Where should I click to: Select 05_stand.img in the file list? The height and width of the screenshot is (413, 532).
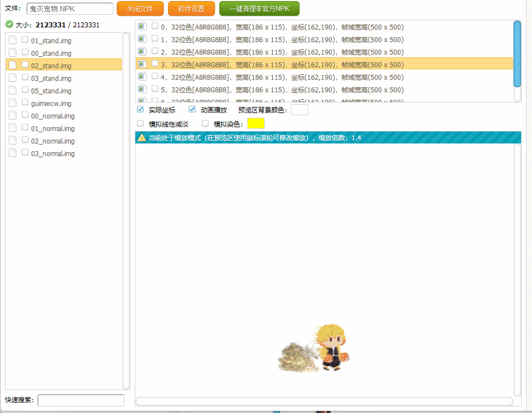click(64, 90)
